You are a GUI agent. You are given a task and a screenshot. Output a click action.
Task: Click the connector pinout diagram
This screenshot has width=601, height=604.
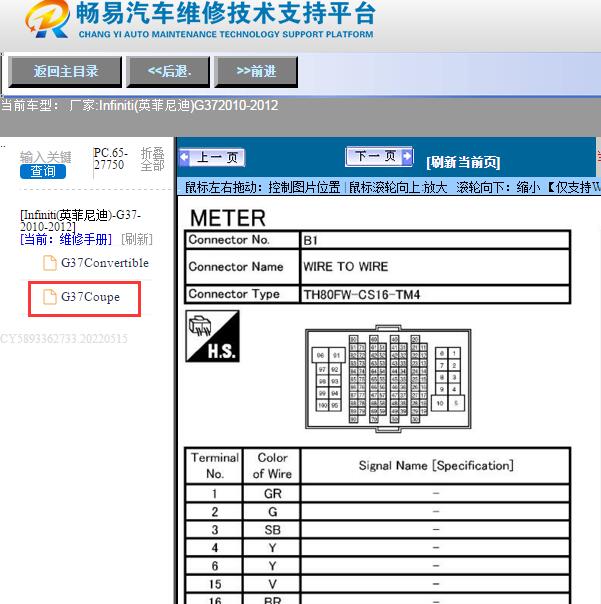[388, 379]
